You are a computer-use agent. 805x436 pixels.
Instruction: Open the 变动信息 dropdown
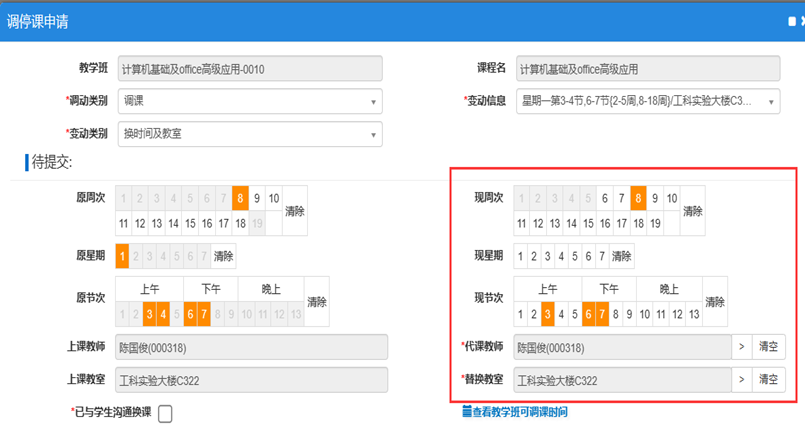648,101
